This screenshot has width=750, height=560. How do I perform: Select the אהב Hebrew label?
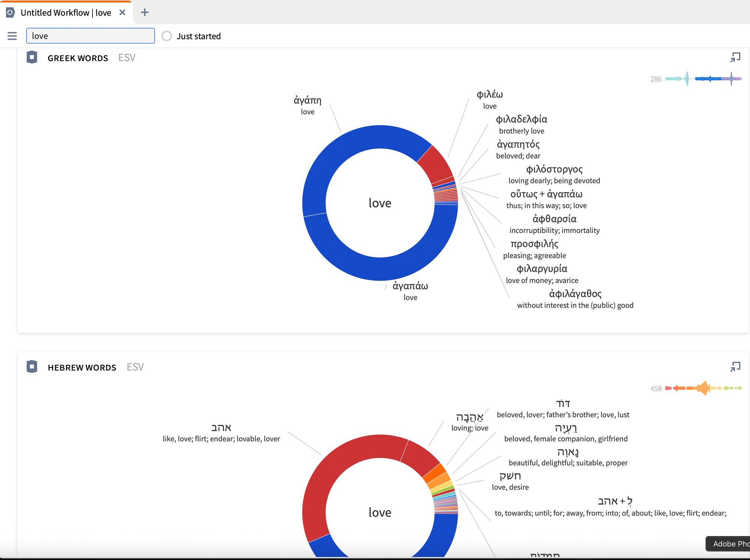click(221, 433)
